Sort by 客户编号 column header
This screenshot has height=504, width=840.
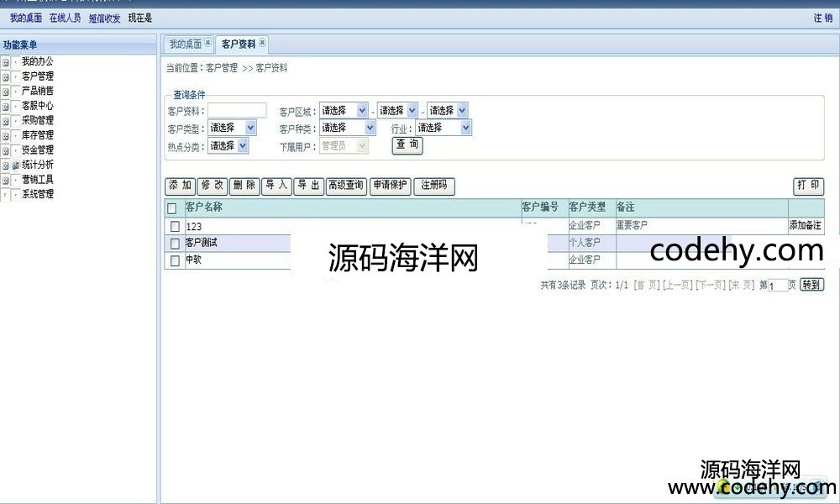(x=540, y=207)
